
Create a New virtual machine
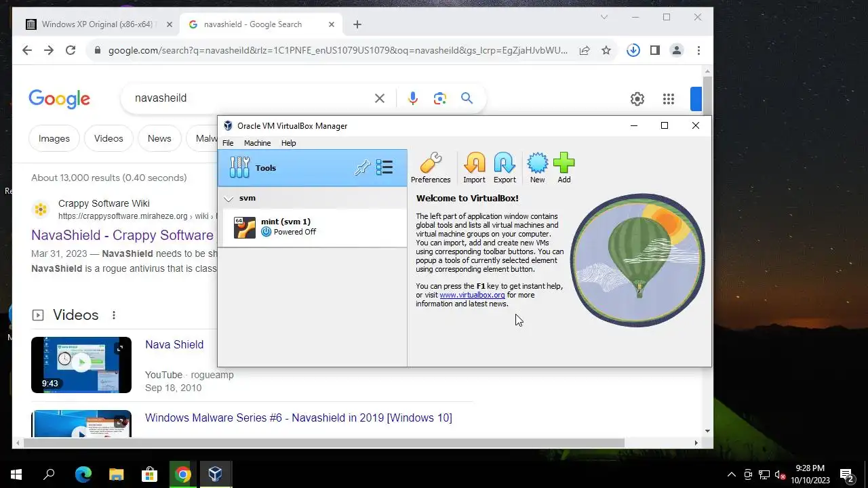537,168
